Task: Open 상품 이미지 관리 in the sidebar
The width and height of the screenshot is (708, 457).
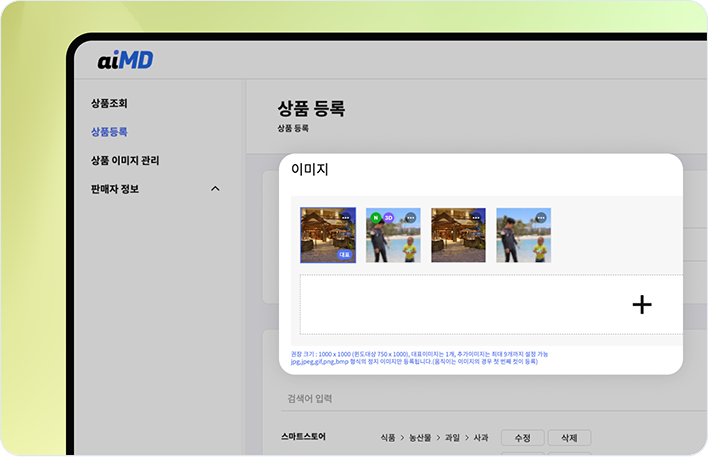Action: (x=125, y=160)
